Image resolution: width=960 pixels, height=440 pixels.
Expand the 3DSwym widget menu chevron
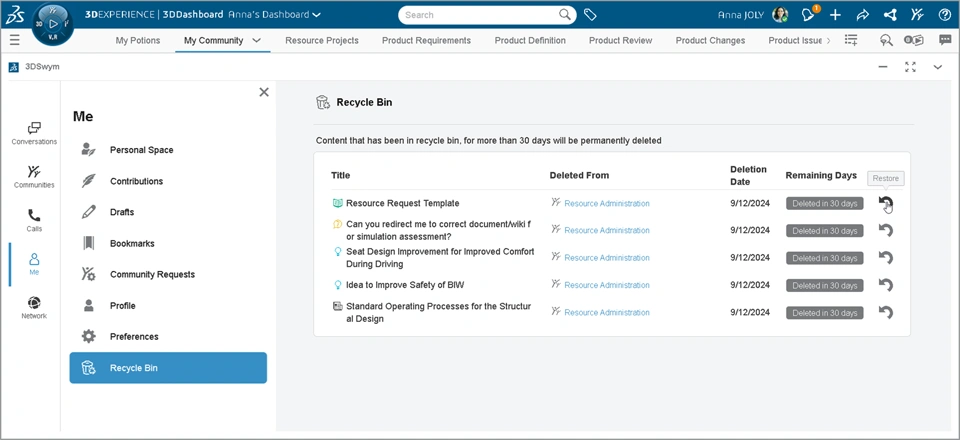(938, 67)
